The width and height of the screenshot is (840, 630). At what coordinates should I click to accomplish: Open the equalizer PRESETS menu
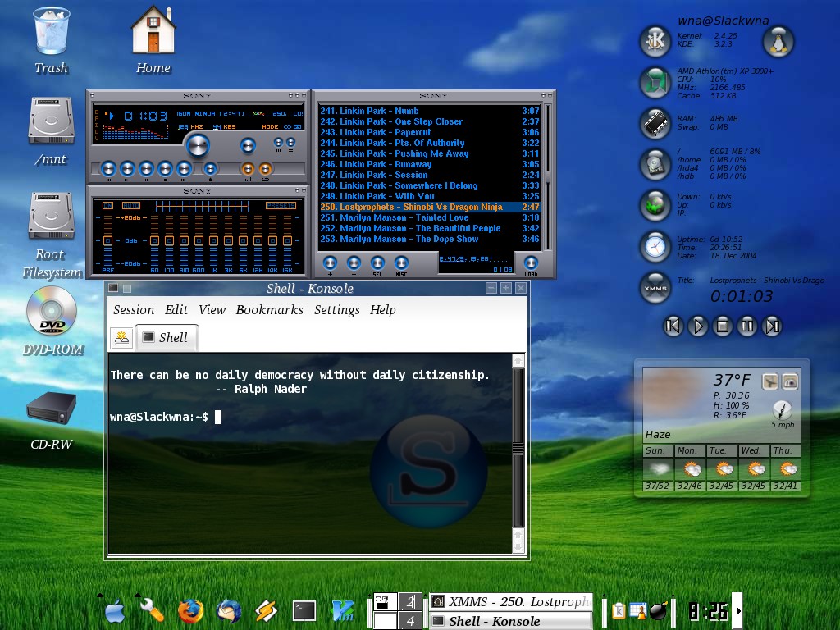281,206
